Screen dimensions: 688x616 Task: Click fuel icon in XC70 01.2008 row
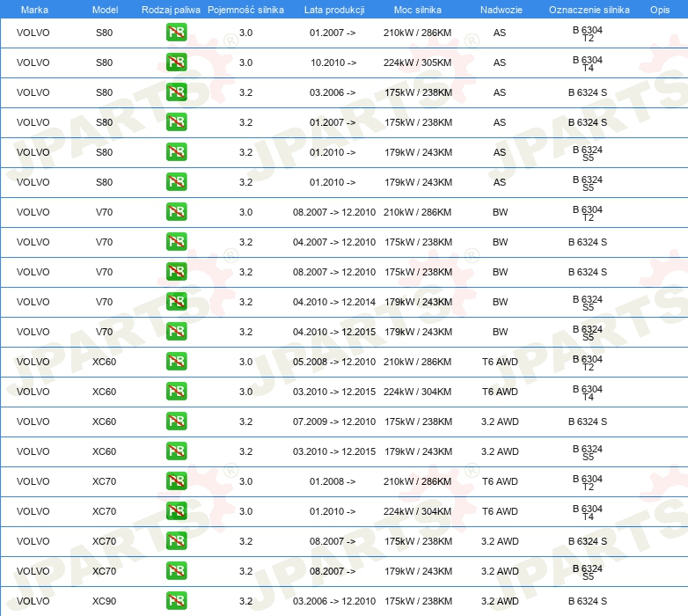[x=176, y=480]
